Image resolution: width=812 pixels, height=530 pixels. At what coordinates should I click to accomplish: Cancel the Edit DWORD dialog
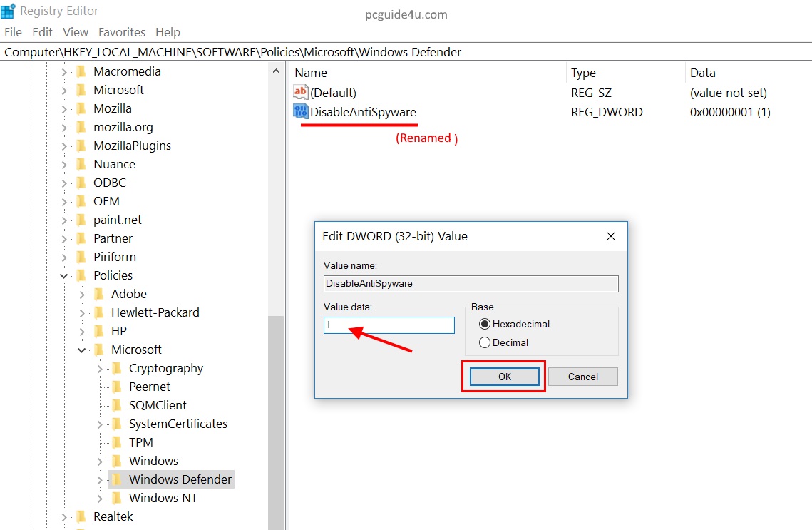[x=583, y=377]
